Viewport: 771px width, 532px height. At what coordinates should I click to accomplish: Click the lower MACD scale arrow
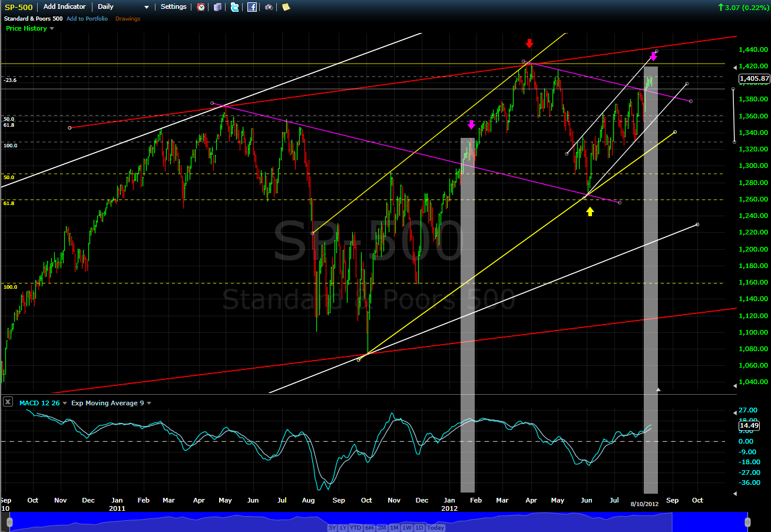(734, 493)
